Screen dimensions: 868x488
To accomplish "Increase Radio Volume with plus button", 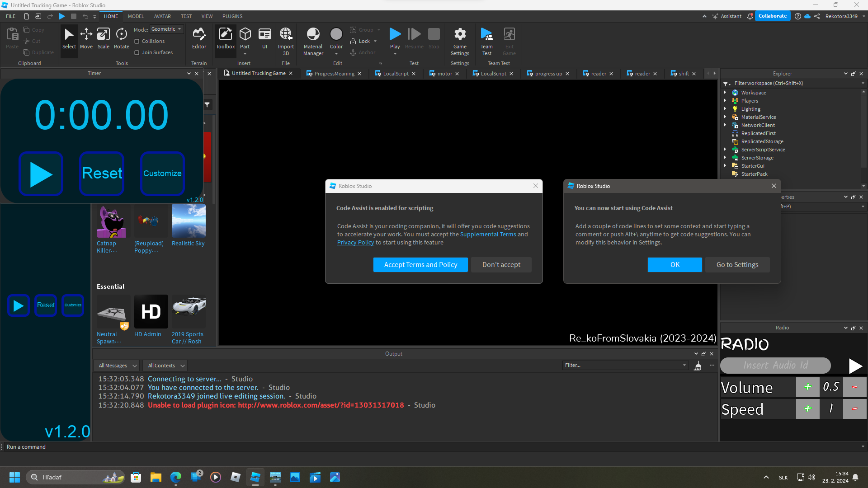I will pyautogui.click(x=808, y=387).
